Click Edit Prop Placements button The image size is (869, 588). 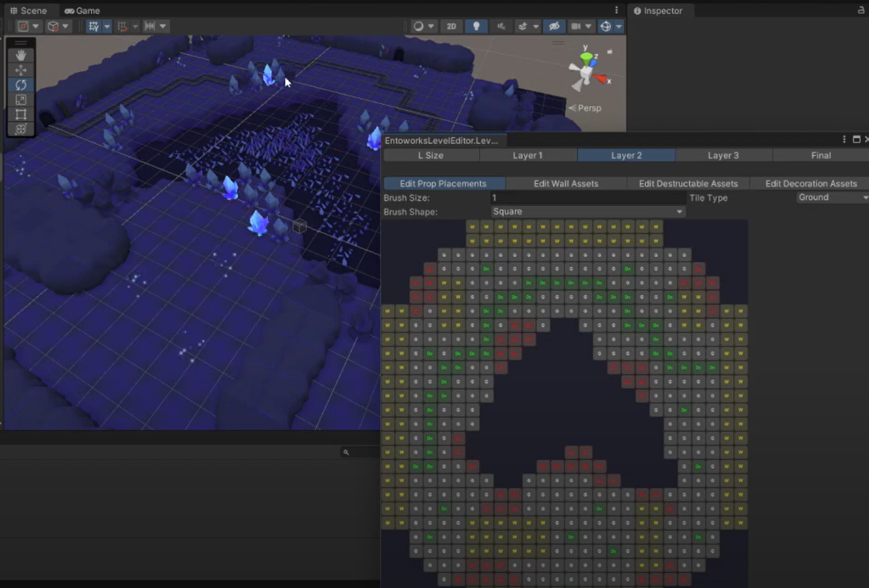(443, 183)
